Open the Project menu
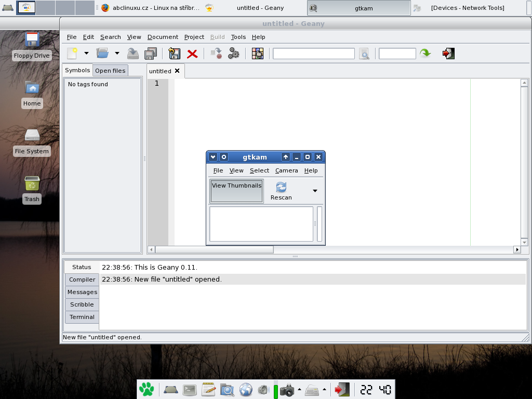This screenshot has width=532, height=399. pyautogui.click(x=194, y=37)
